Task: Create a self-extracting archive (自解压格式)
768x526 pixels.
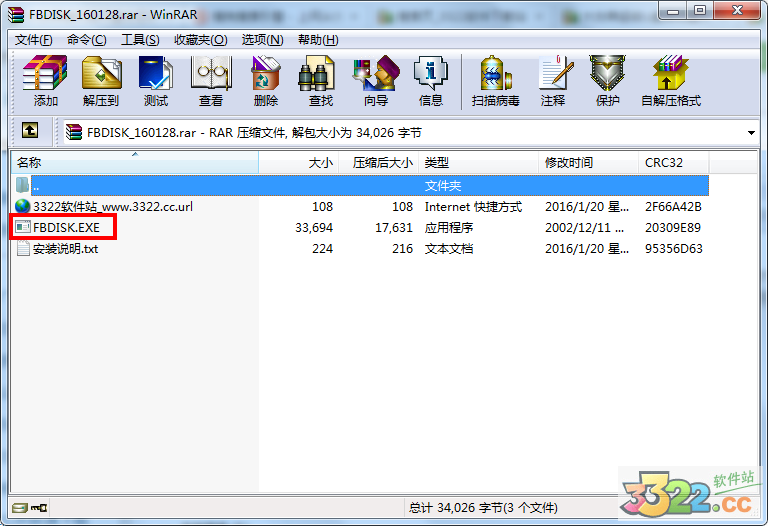Action: (x=670, y=80)
